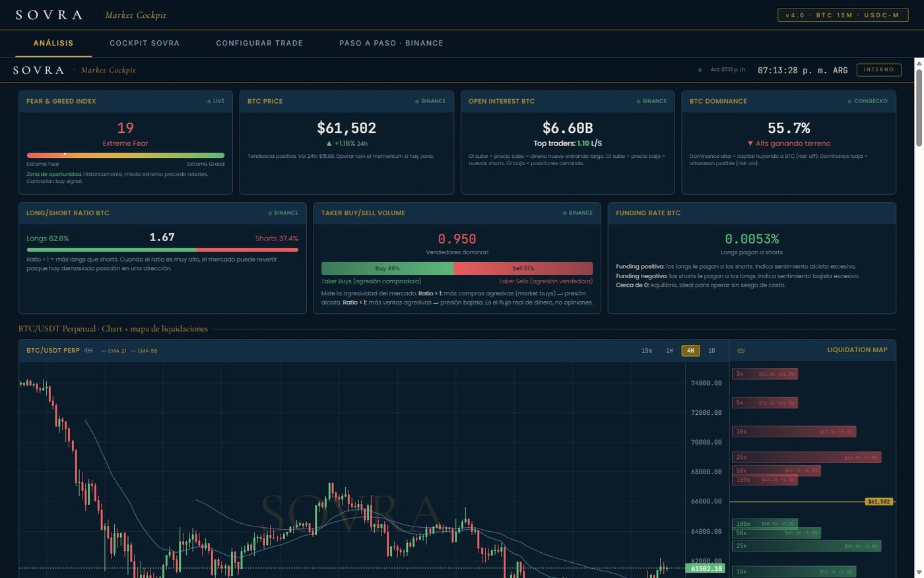Open the CONFIGURAR TRADE tab
The height and width of the screenshot is (578, 924).
pyautogui.click(x=259, y=43)
